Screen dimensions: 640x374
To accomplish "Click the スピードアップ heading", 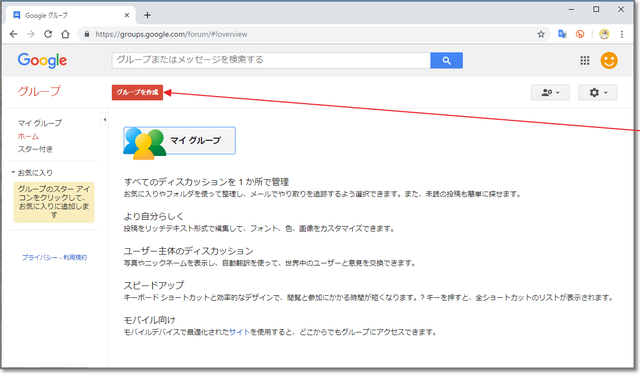I will pos(154,285).
